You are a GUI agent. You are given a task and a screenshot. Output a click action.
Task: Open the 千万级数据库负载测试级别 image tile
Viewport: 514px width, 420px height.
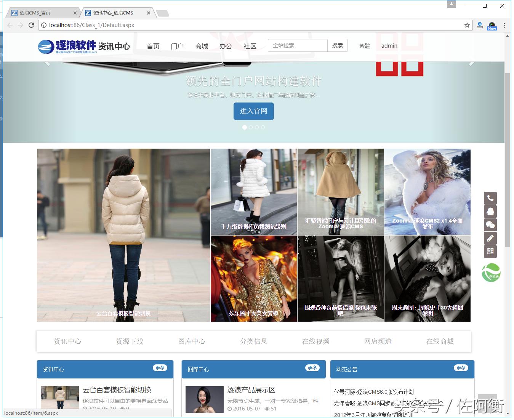(254, 192)
